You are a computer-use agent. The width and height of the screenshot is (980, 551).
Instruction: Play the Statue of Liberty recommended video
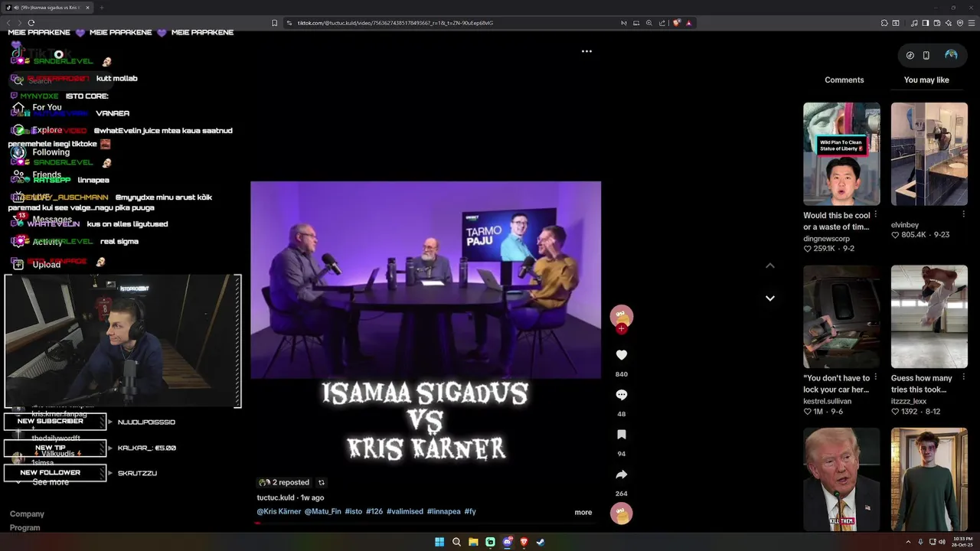pos(841,154)
